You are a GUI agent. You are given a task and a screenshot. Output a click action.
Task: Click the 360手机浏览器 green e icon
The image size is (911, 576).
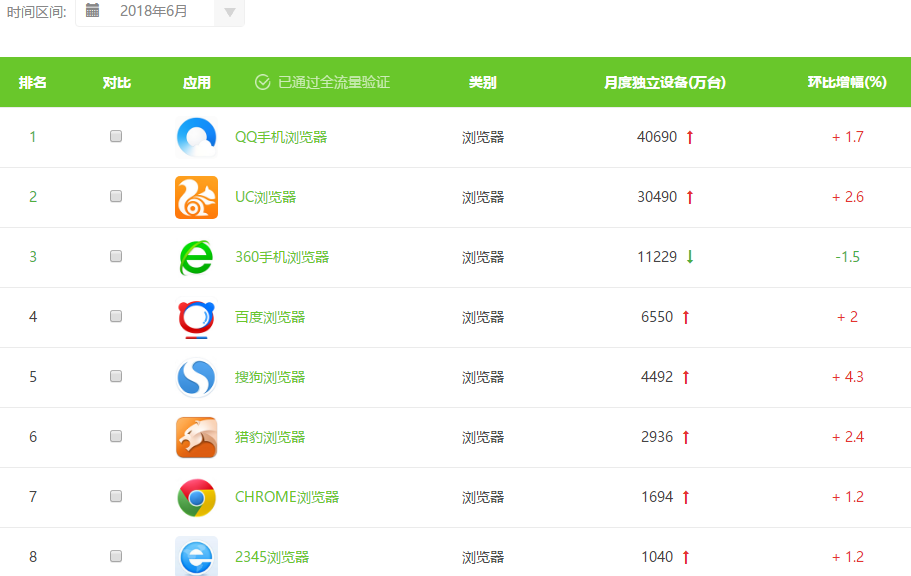[196, 257]
